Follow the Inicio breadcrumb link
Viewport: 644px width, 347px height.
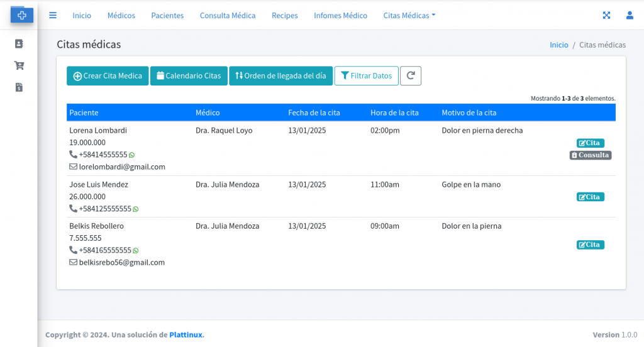point(558,45)
